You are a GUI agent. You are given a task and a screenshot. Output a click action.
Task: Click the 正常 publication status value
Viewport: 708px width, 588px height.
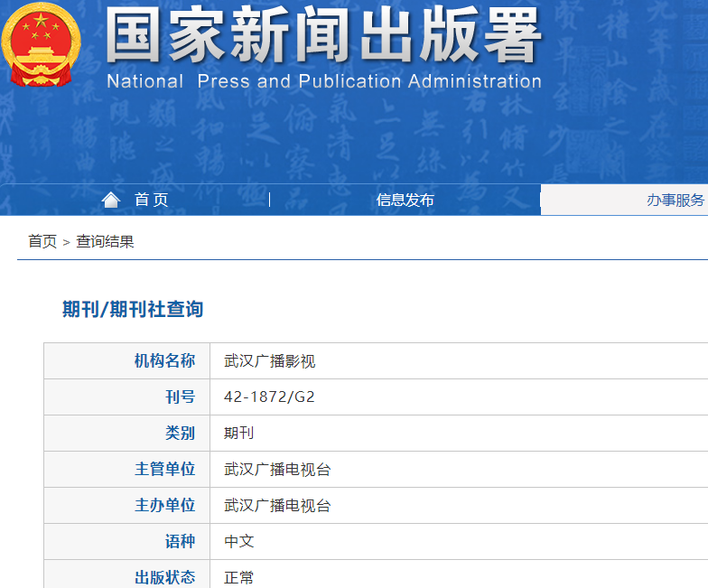[239, 577]
